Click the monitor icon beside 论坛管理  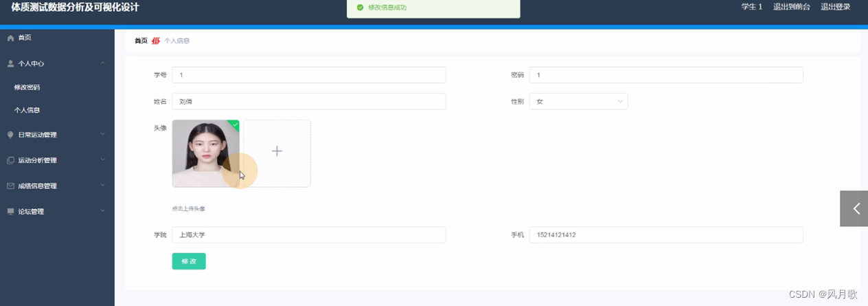pos(10,211)
